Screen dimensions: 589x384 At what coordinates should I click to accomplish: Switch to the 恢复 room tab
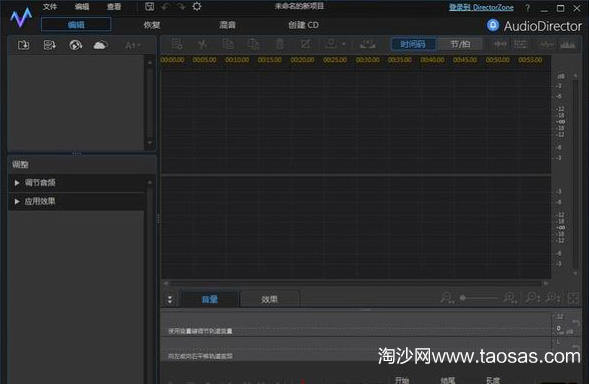tap(152, 25)
